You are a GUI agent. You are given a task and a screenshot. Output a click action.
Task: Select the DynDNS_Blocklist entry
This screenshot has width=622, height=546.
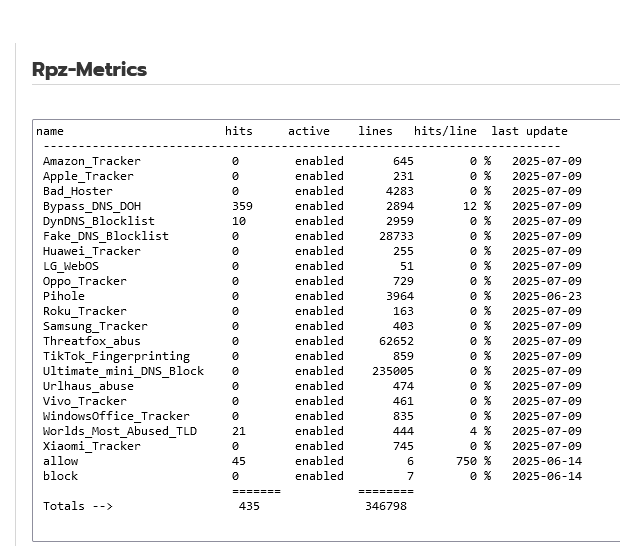99,221
